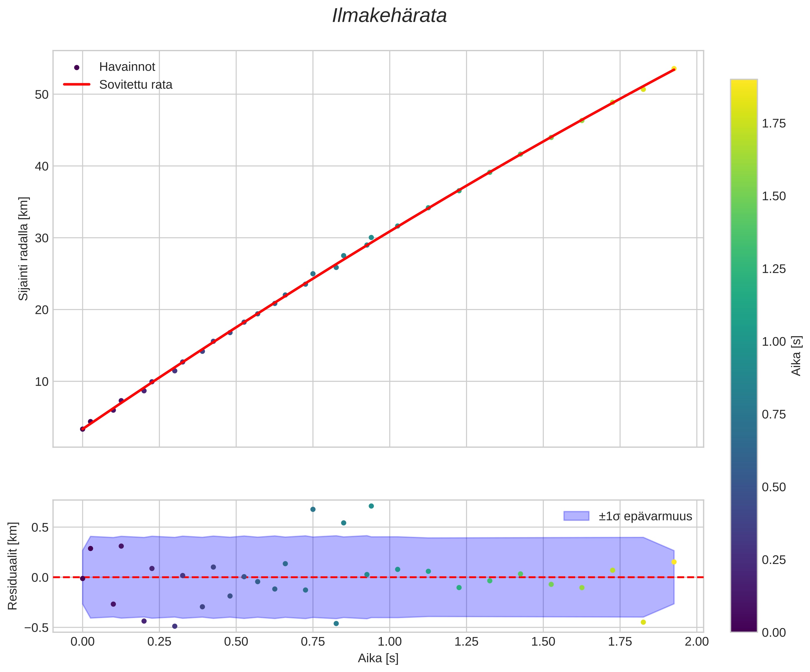Click the colorbar tick label 1.25
This screenshot has height=672, width=810.
[774, 269]
